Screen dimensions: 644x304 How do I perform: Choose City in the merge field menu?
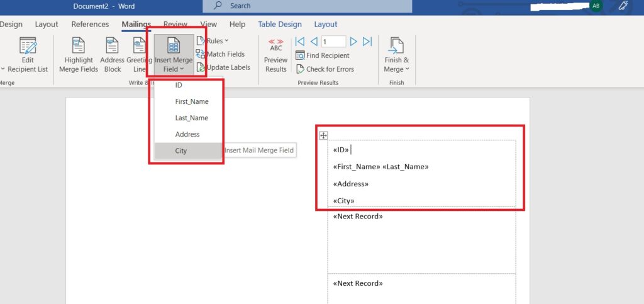(x=181, y=150)
